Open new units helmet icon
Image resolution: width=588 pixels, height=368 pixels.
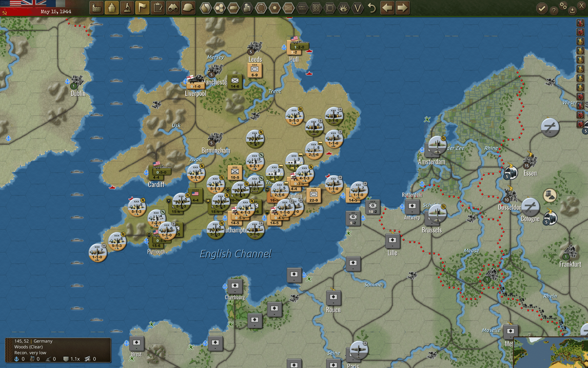[x=189, y=8]
